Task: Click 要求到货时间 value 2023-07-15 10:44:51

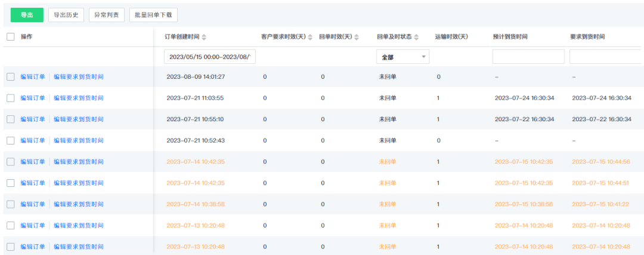Action: (x=600, y=183)
